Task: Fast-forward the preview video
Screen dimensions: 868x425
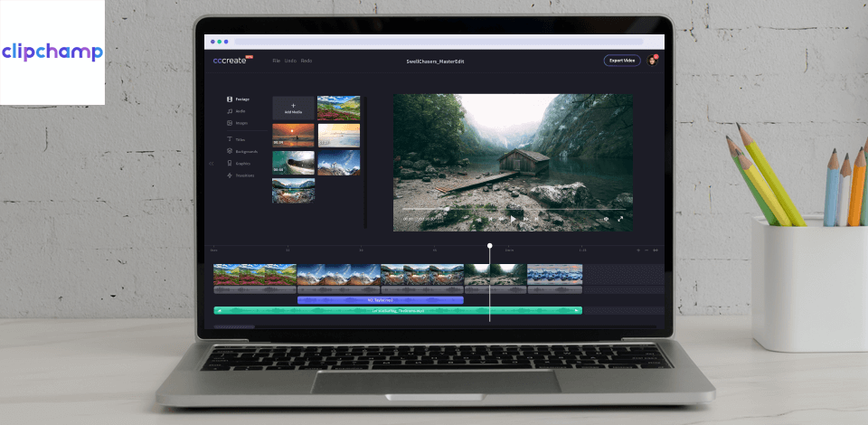Action: pos(526,219)
